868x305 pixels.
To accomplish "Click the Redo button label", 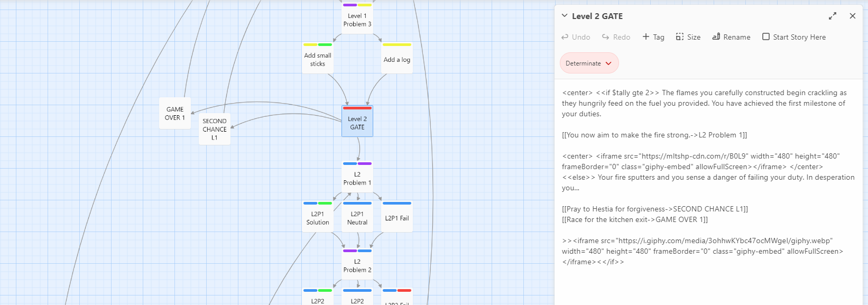I will [622, 37].
